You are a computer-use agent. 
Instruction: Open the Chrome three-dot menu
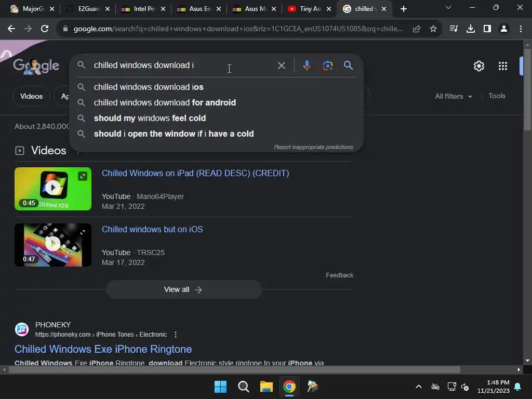[521, 29]
